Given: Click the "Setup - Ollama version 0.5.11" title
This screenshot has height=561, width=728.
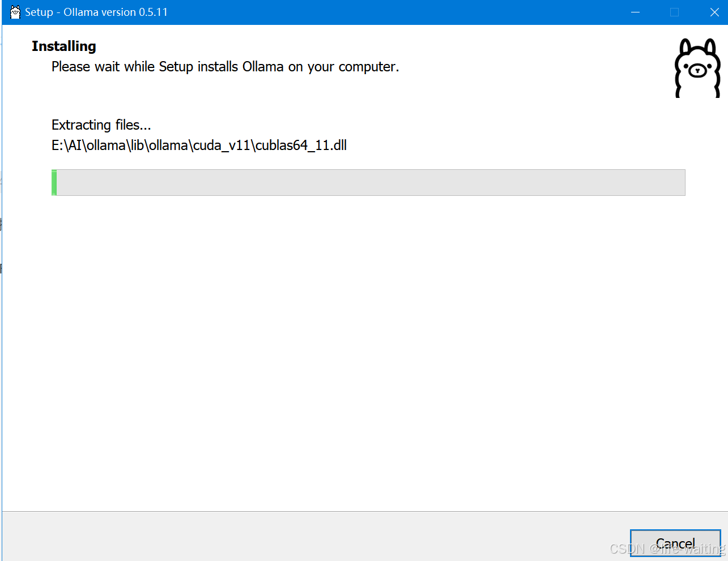Looking at the screenshot, I should click(96, 12).
